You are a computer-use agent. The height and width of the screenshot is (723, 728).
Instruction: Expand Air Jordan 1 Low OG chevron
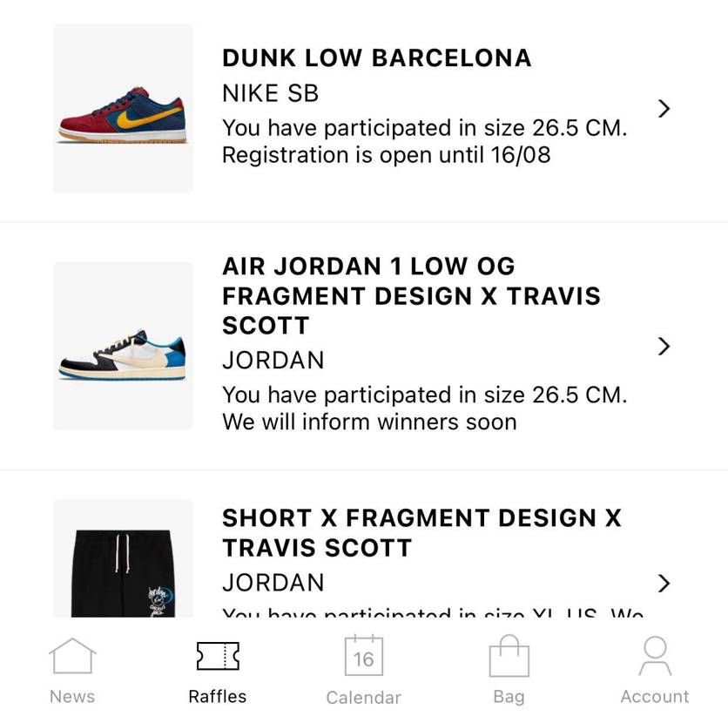click(x=664, y=346)
